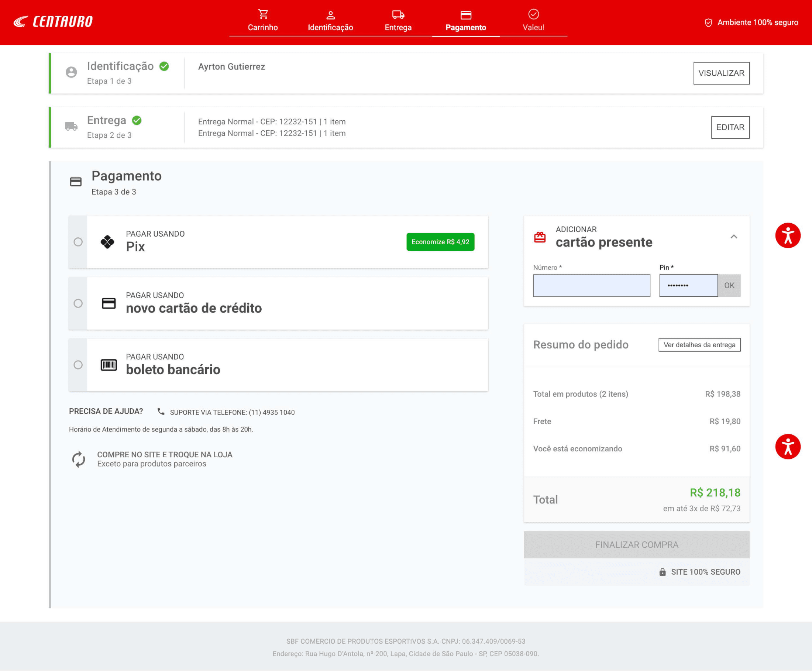The height and width of the screenshot is (671, 812).
Task: Focus the gift card Pin field
Action: [688, 286]
